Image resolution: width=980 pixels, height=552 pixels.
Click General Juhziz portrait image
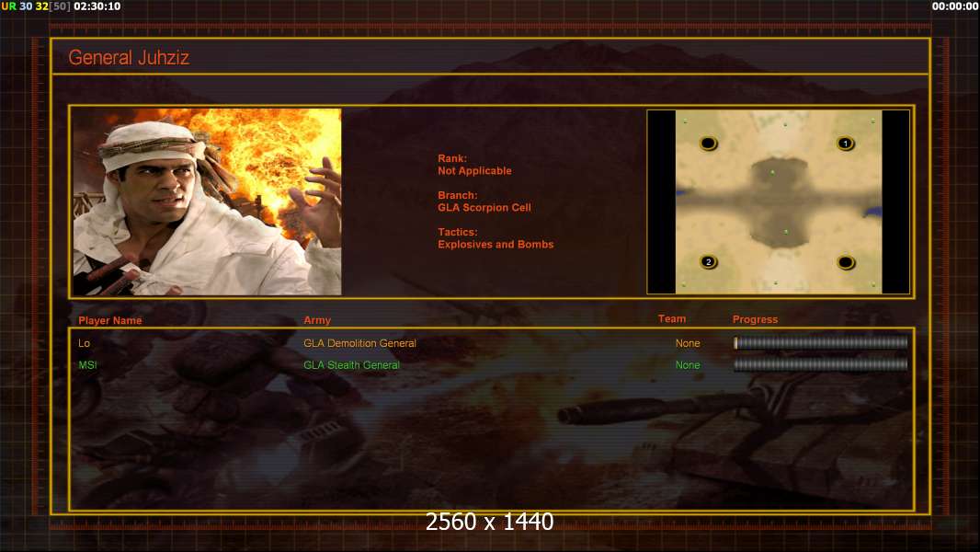[x=207, y=201]
